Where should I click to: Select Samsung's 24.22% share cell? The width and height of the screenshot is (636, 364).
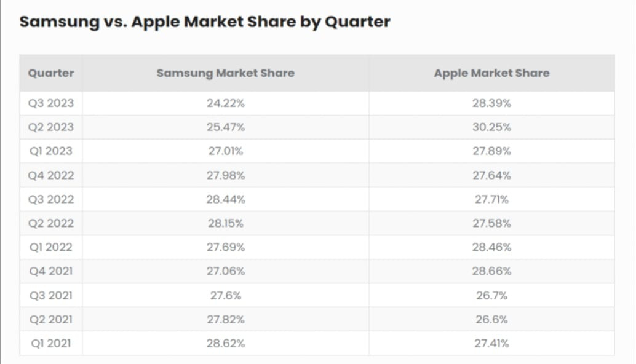[226, 103]
